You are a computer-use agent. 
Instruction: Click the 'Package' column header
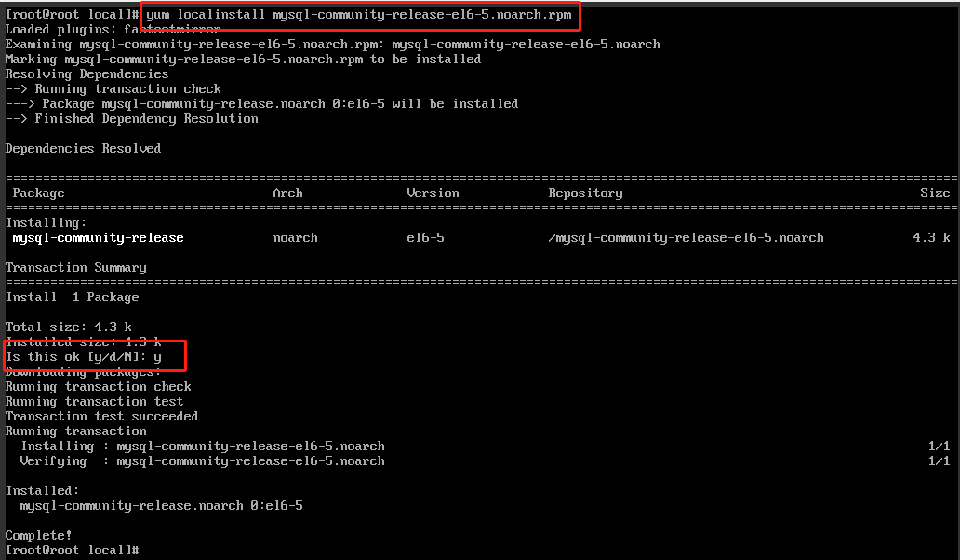[x=38, y=193]
